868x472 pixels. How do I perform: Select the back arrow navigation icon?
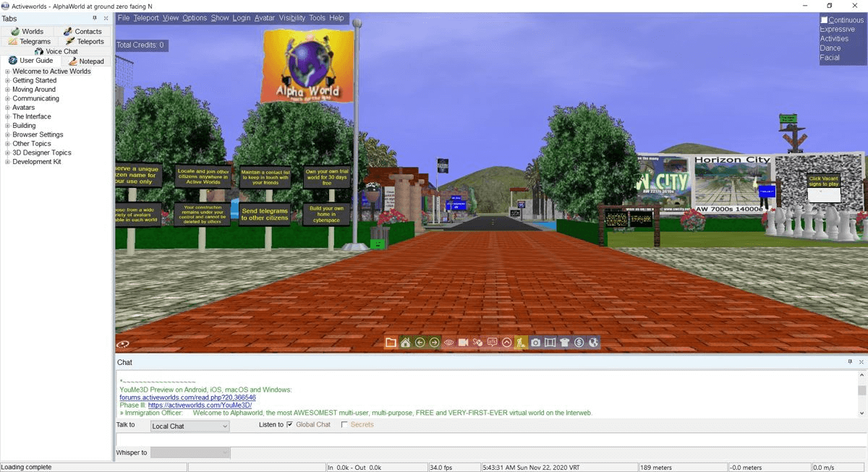(x=420, y=343)
